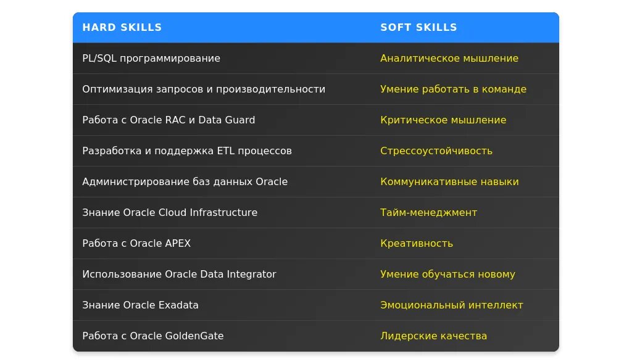Click Умение работать в команде text

click(x=453, y=89)
